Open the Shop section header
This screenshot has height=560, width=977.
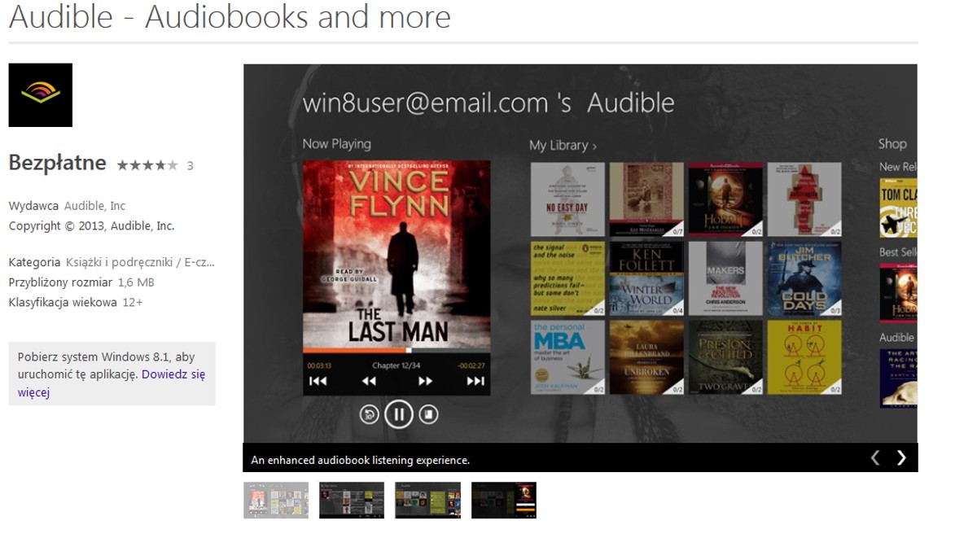(x=892, y=143)
